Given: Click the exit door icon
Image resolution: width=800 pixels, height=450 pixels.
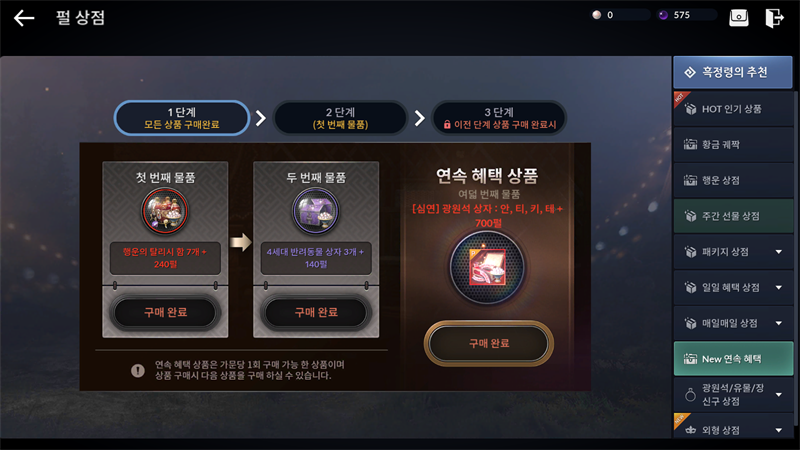Looking at the screenshot, I should pyautogui.click(x=774, y=18).
